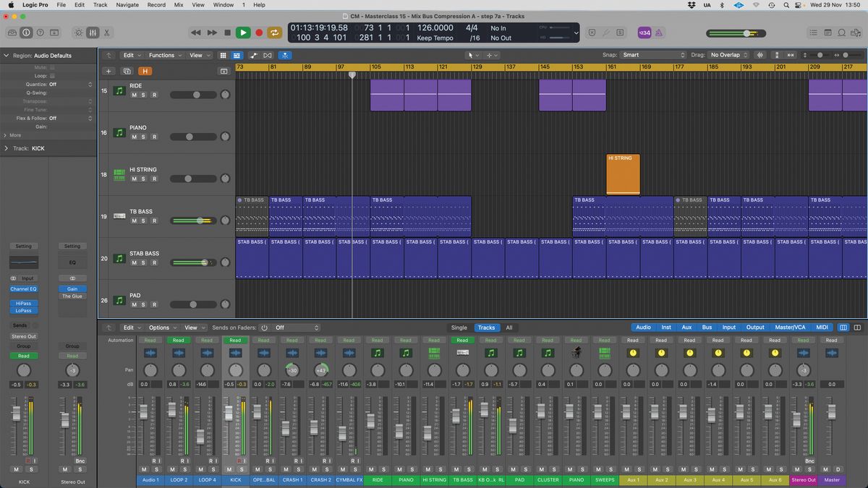Select the blue Flex tool in the tracks toolbar
Viewport: 868px width, 488px height.
pos(284,55)
